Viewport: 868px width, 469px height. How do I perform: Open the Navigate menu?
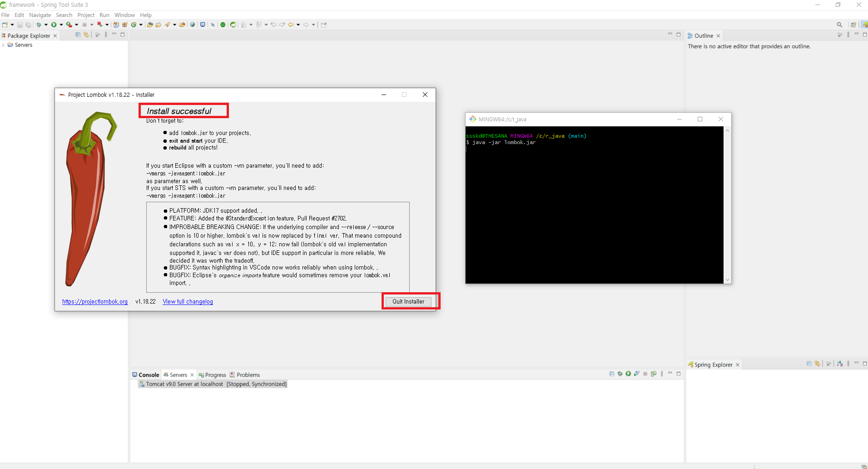[40, 15]
